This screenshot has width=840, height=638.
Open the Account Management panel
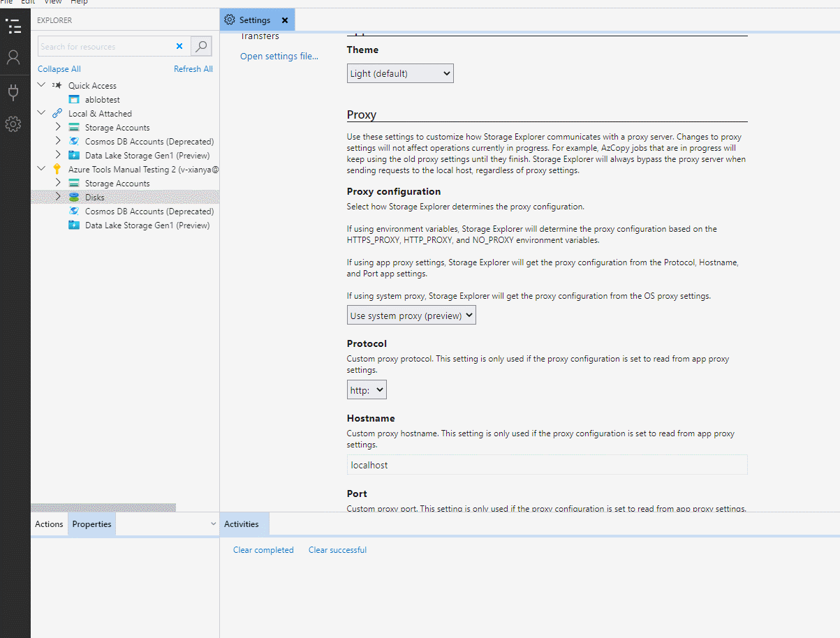14,59
